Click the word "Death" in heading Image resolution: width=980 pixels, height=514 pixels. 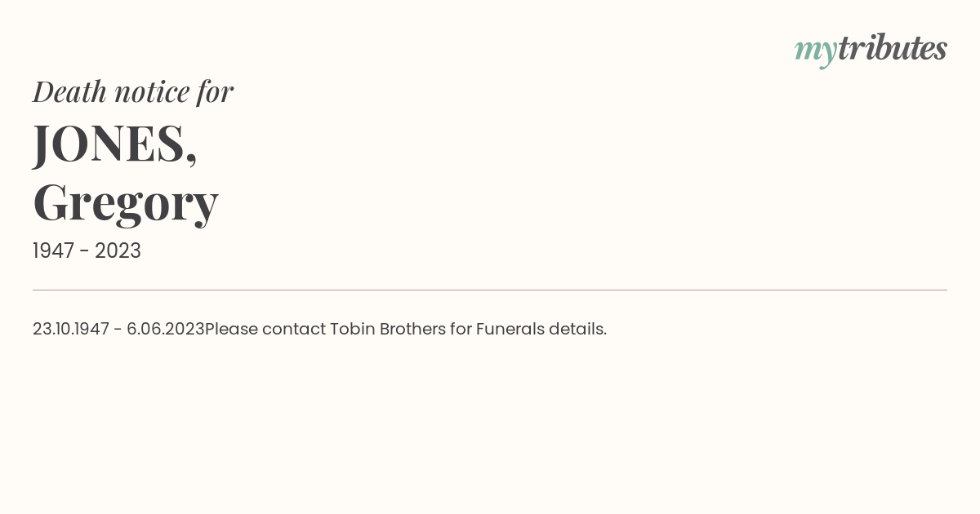[69, 91]
